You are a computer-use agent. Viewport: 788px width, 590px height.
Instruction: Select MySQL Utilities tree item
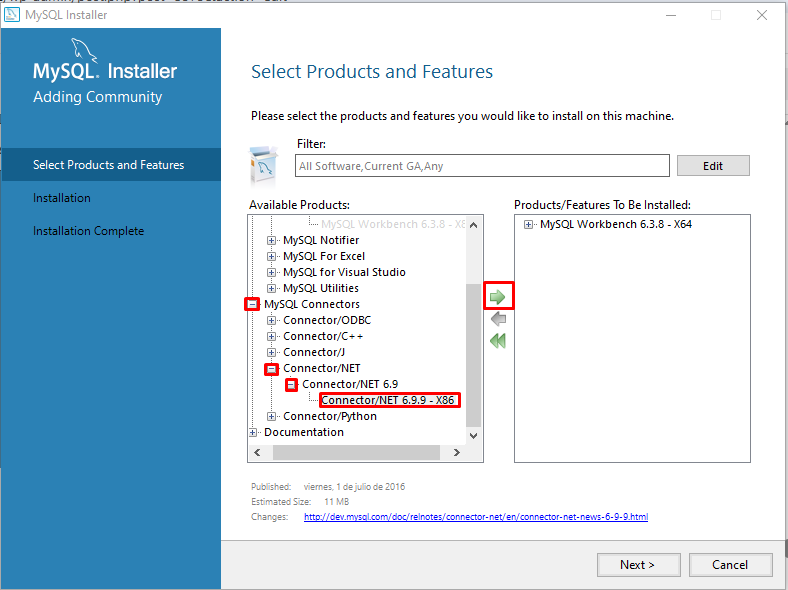click(x=321, y=288)
